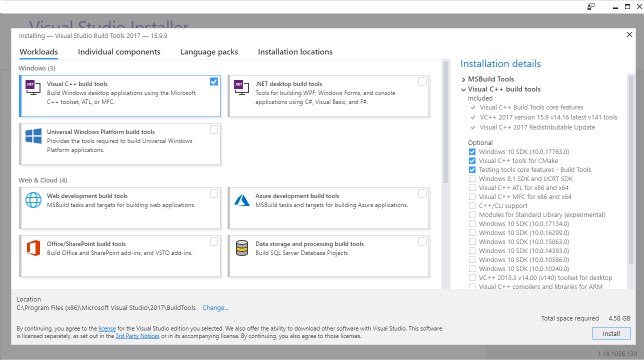
Task: Enable VC++ 2015.3 v14.00 (v140) toolset
Action: click(x=472, y=278)
